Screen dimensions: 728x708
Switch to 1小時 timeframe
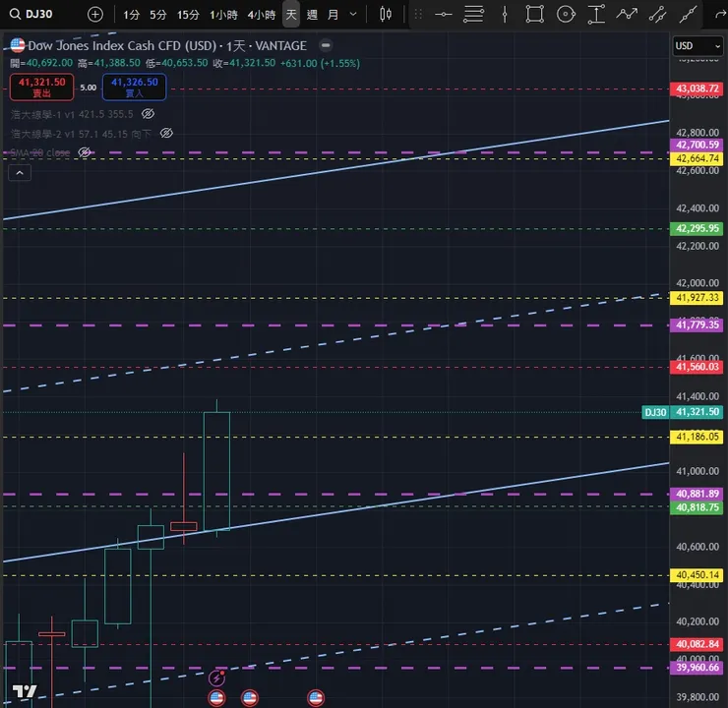pyautogui.click(x=223, y=15)
